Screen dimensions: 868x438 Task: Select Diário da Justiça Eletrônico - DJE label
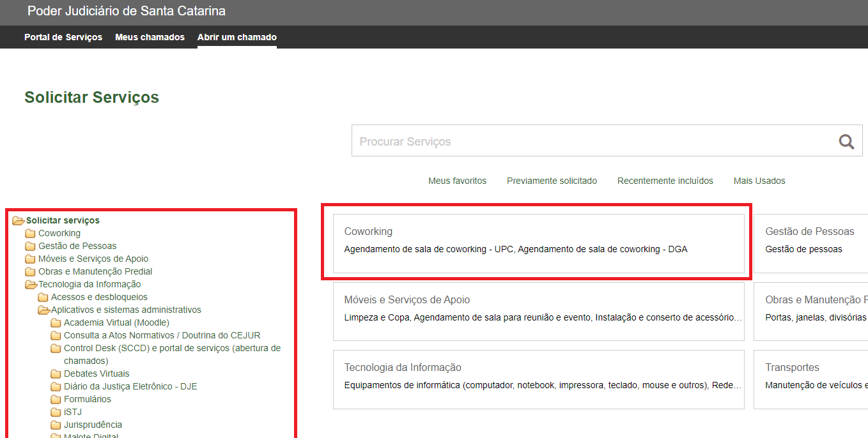pyautogui.click(x=130, y=386)
